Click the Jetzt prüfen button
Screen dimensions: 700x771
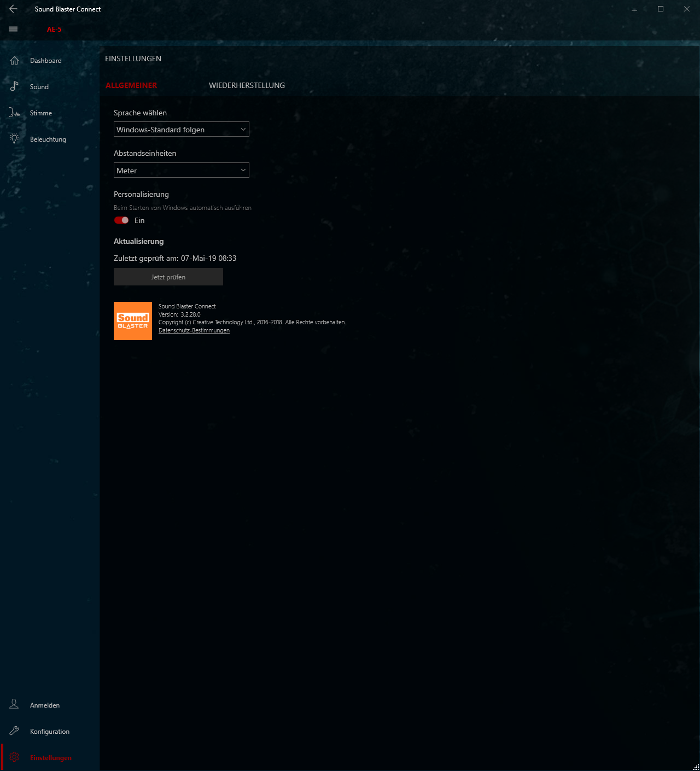coord(168,277)
